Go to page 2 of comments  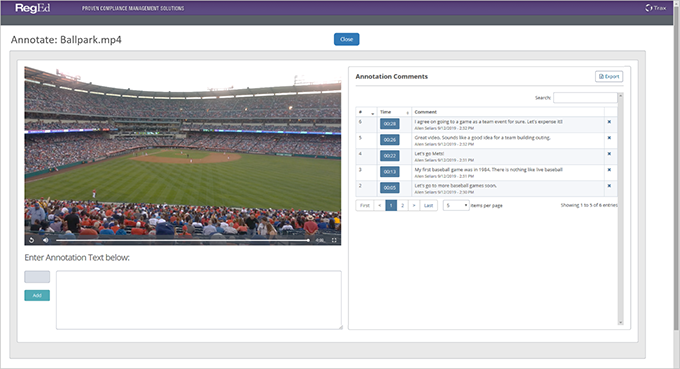(x=402, y=205)
